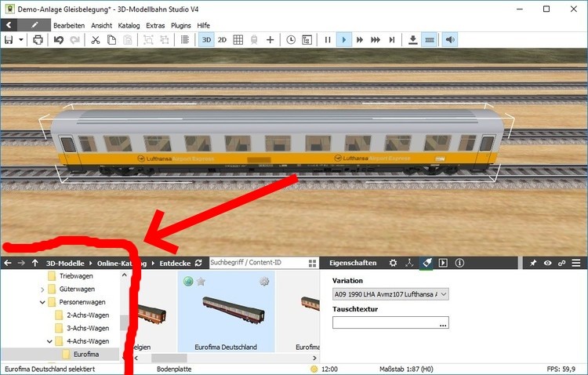Image resolution: width=588 pixels, height=375 pixels.
Task: Switch to 2D view
Action: click(222, 40)
